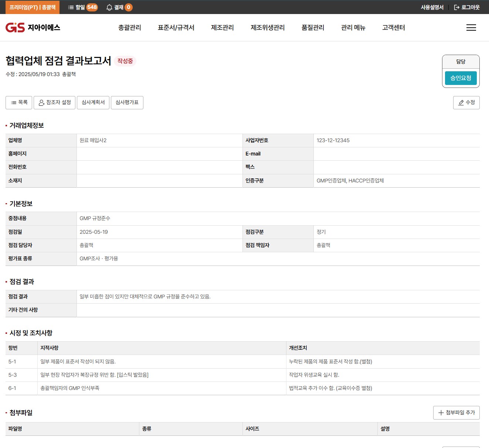Screen dimensions: 489x448
Task: Open the 심사계획서 audit plan
Action: coord(93,103)
